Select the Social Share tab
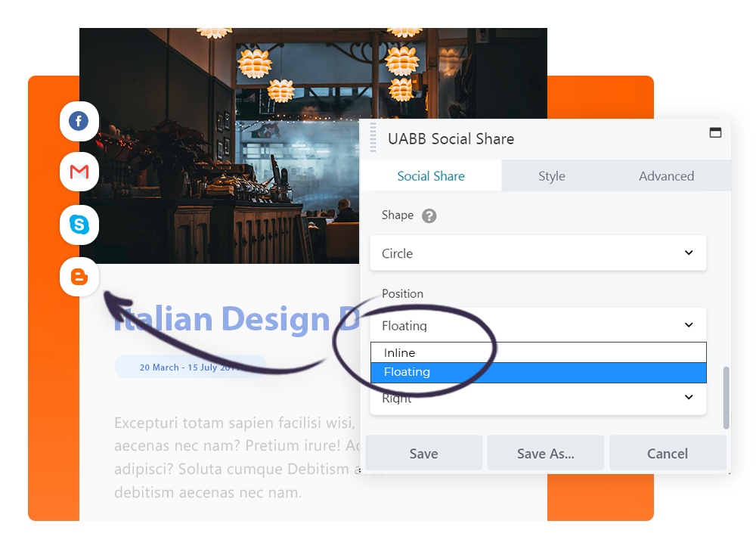 [431, 176]
